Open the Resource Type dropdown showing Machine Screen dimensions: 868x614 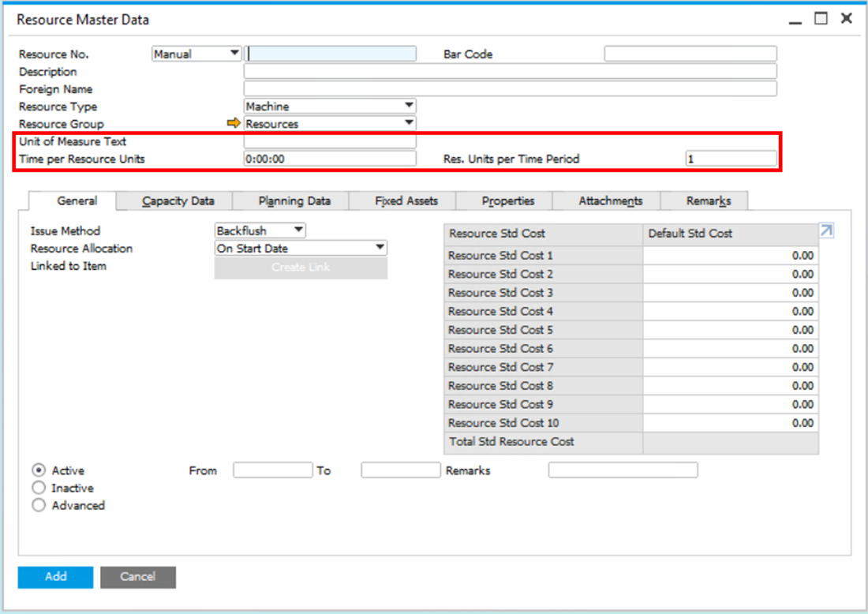click(x=330, y=106)
